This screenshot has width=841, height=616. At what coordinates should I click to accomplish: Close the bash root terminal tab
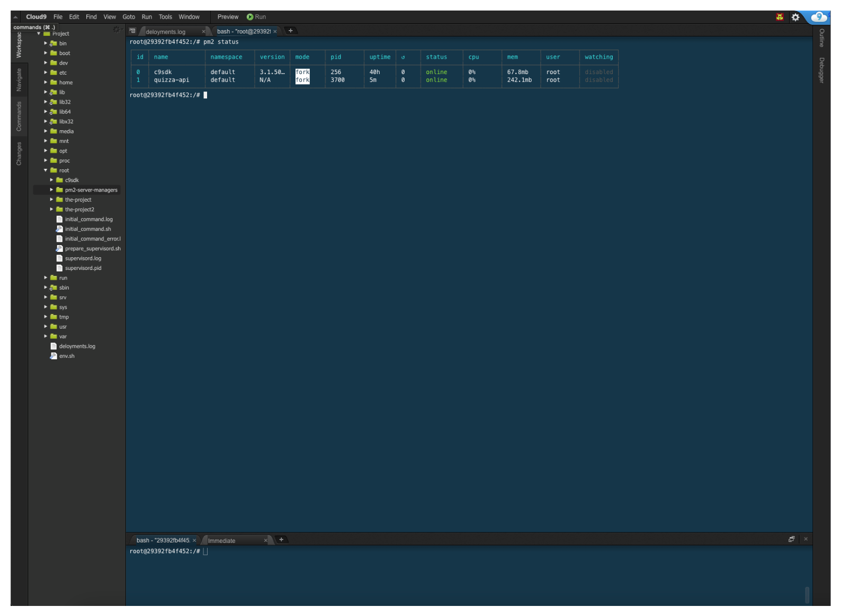point(275,32)
